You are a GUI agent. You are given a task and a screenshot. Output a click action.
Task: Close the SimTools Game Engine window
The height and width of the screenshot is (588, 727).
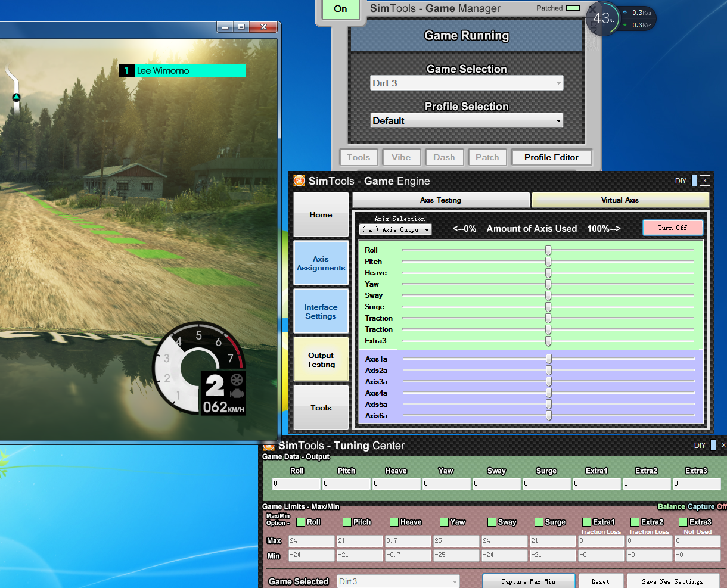tap(705, 181)
